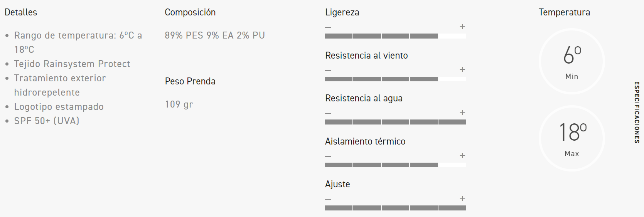Click the Composición heading
The width and height of the screenshot is (644, 217).
tap(190, 12)
